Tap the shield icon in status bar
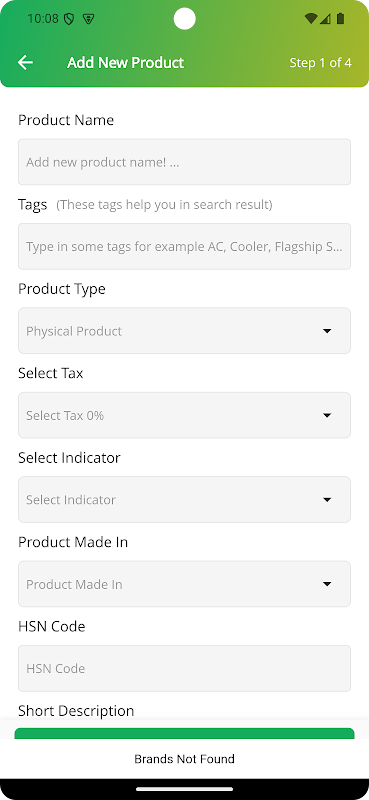This screenshot has width=369, height=800. tap(69, 19)
